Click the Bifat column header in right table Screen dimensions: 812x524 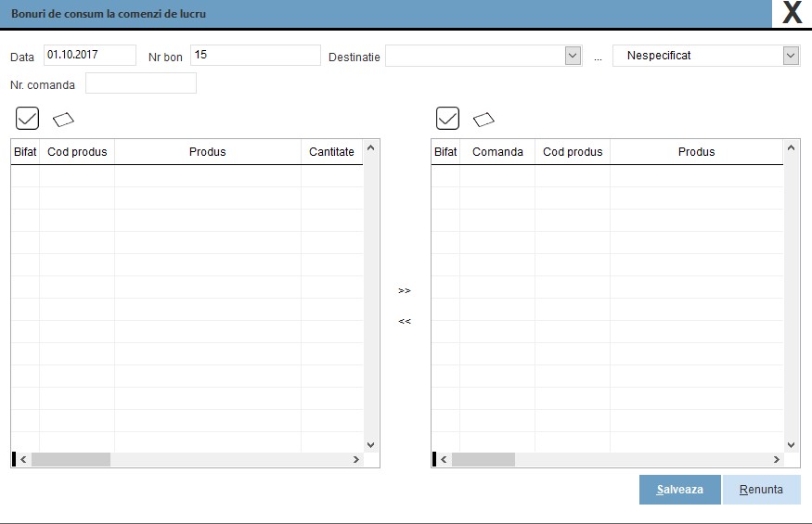coord(445,152)
